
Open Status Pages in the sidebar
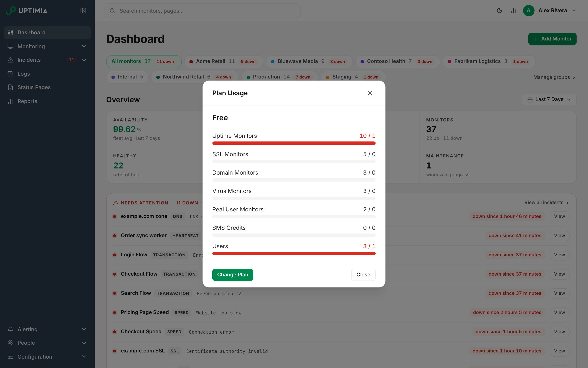47,87
